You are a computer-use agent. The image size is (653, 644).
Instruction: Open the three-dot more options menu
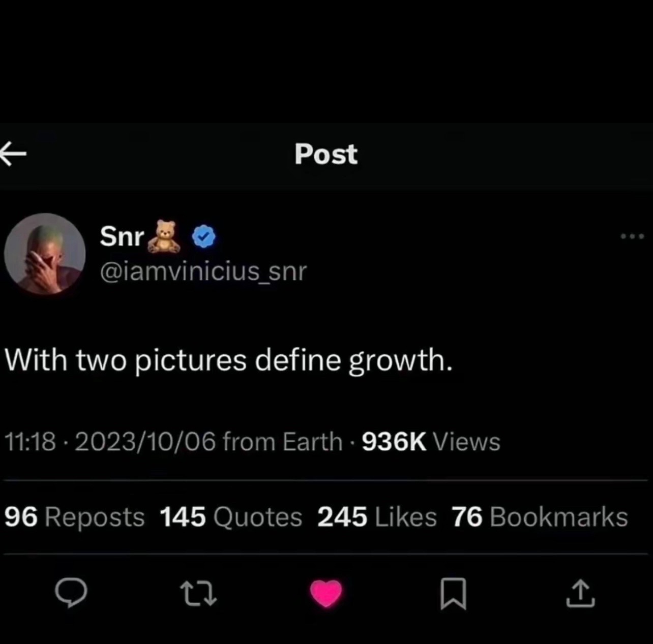(633, 236)
